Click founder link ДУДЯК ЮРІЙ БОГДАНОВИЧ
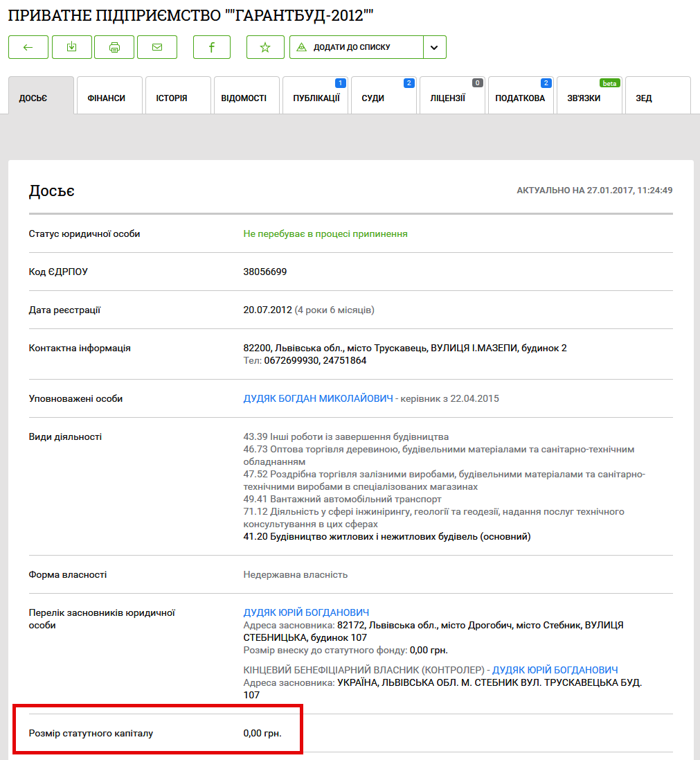Screen dimensions: 700x760 [x=306, y=612]
